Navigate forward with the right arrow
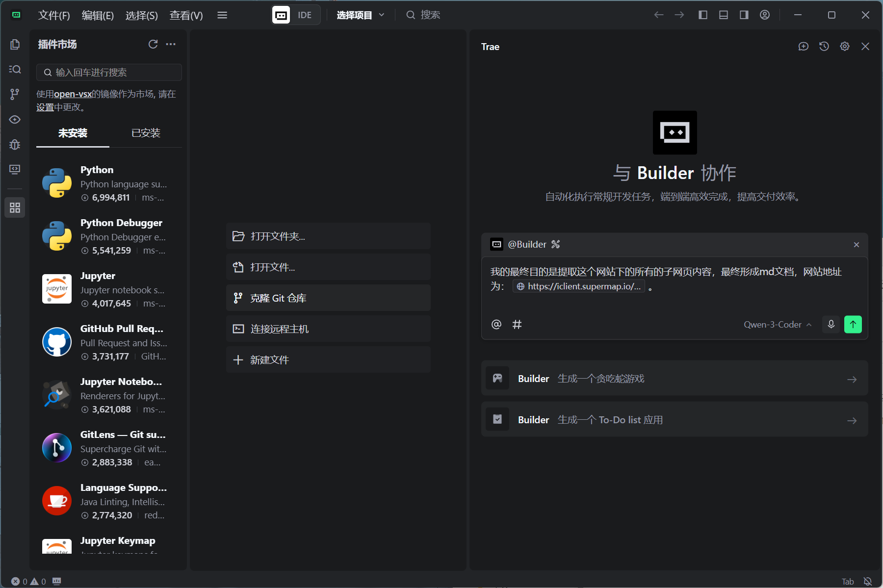The image size is (883, 588). (679, 15)
